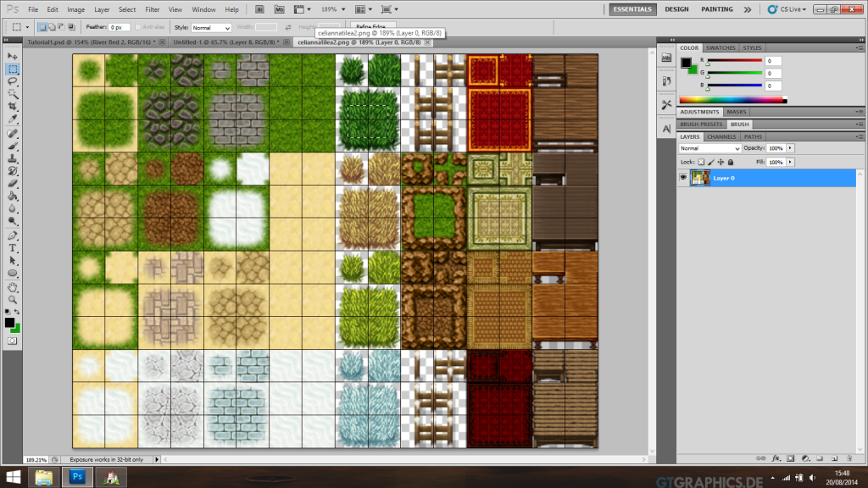Select the Pen tool
This screenshot has height=488, width=868.
pos(12,236)
